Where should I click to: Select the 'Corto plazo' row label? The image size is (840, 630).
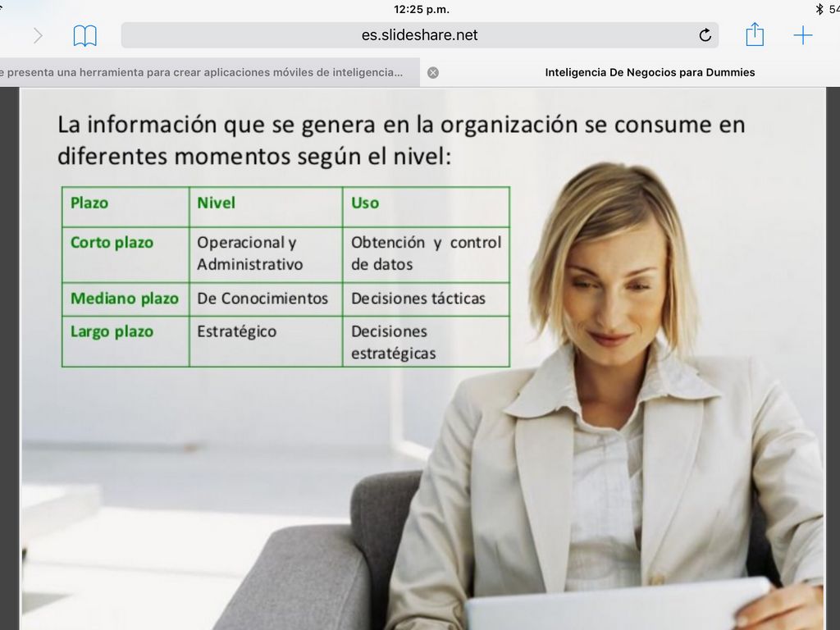coord(112,243)
